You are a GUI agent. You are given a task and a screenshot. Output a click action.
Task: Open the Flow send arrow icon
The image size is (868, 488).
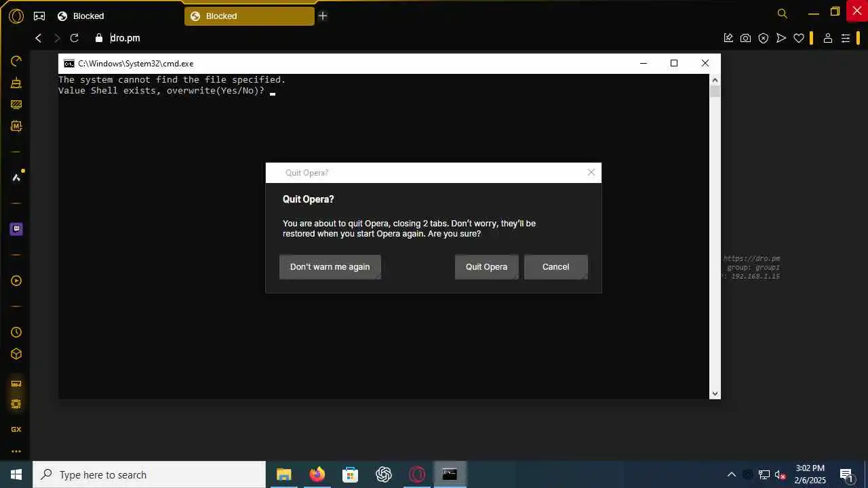[781, 38]
